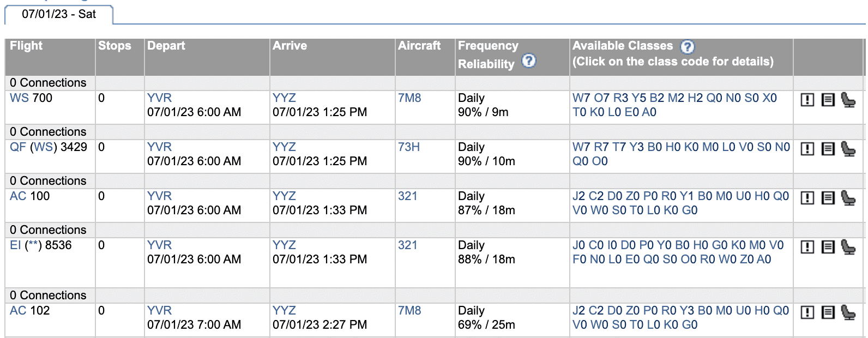
Task: Click the YYZ arrival link for AC 102
Action: 284,311
